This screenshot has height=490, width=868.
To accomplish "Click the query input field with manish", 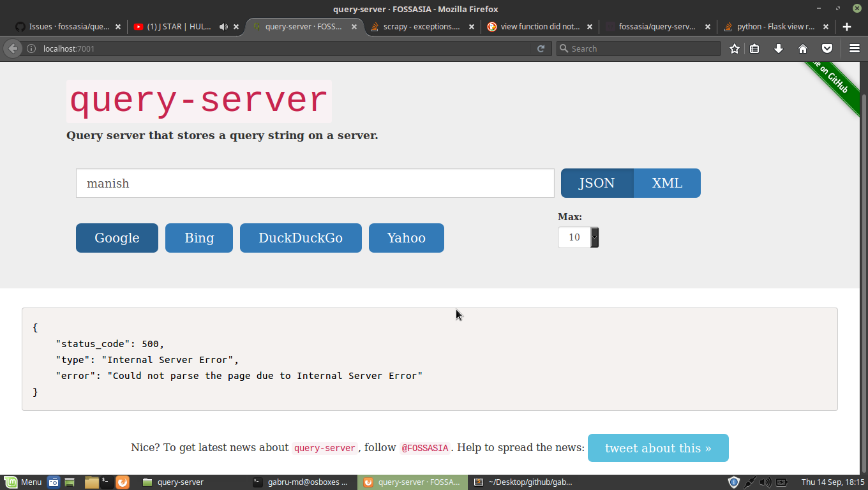I will pos(315,183).
